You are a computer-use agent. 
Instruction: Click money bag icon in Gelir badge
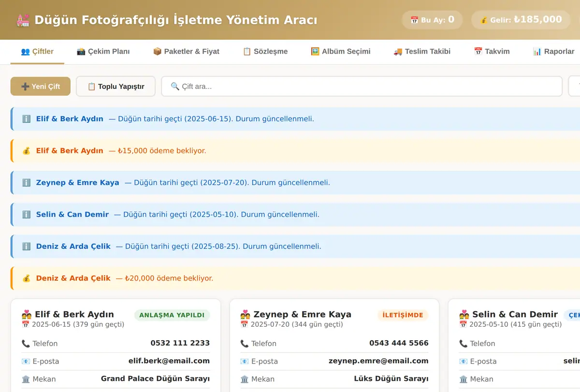point(484,20)
